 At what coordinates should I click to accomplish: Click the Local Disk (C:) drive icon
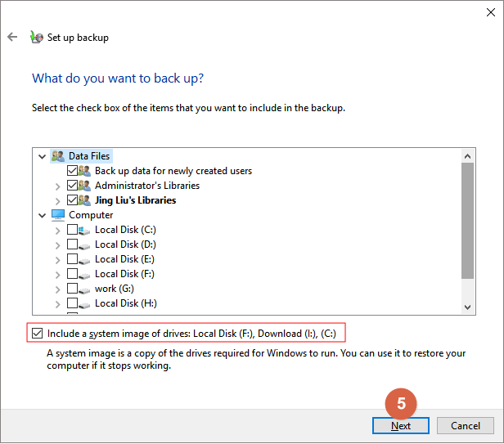84,230
